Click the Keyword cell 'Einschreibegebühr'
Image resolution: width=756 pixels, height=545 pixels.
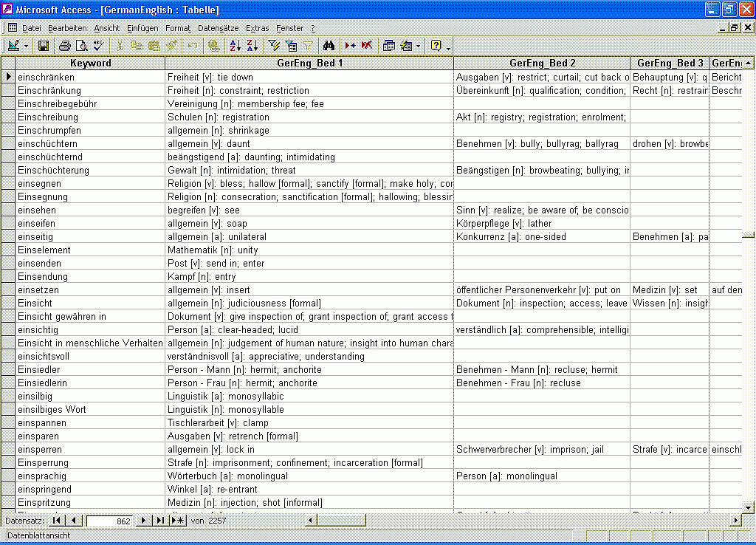pyautogui.click(x=90, y=103)
